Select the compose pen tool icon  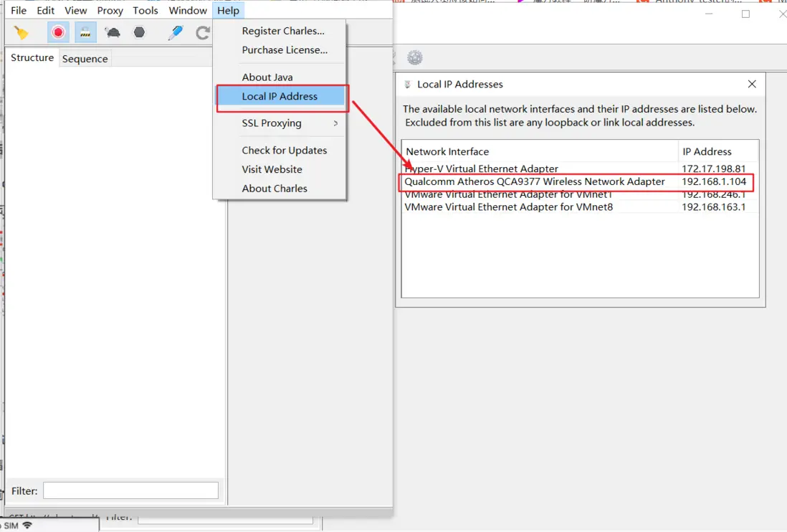coord(175,33)
